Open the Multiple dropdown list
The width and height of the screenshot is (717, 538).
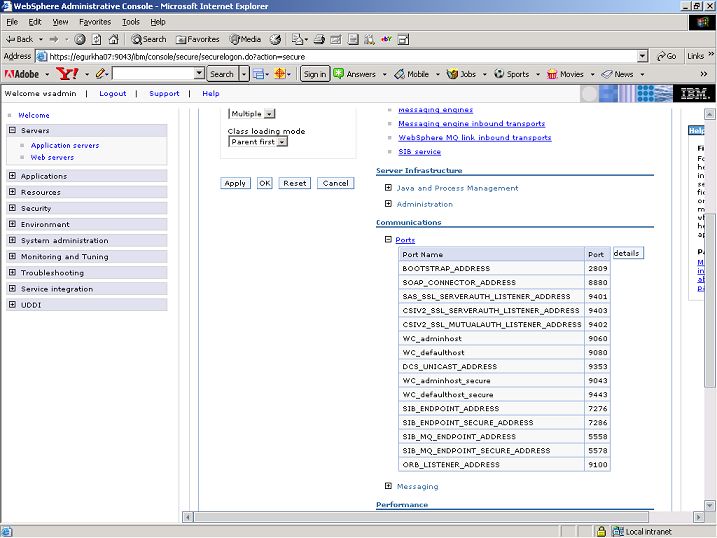point(251,113)
